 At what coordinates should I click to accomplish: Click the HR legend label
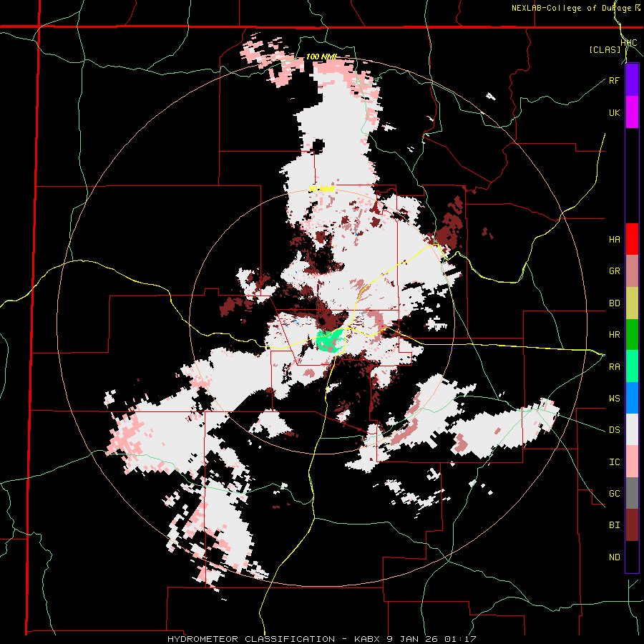(614, 335)
